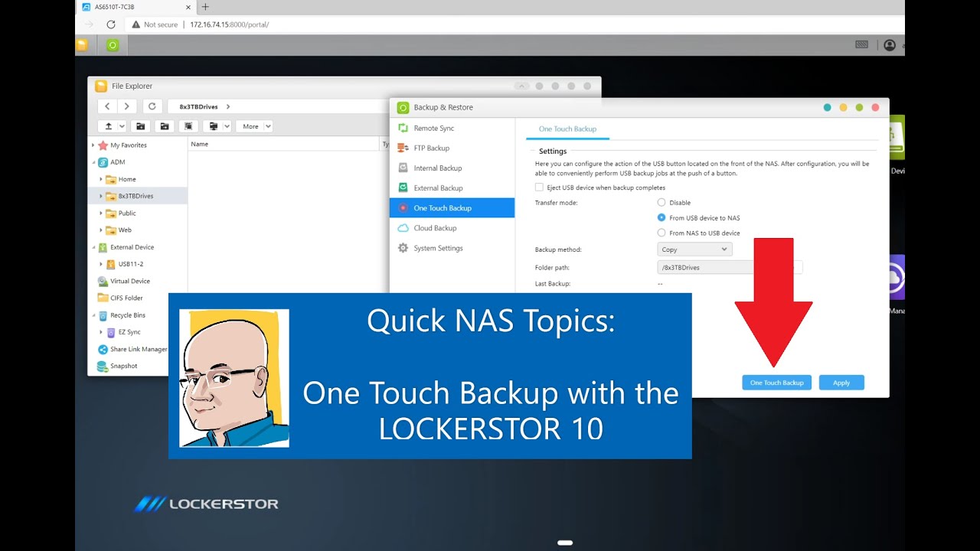Expand the Home folder node
The height and width of the screenshot is (551, 980).
pos(100,179)
